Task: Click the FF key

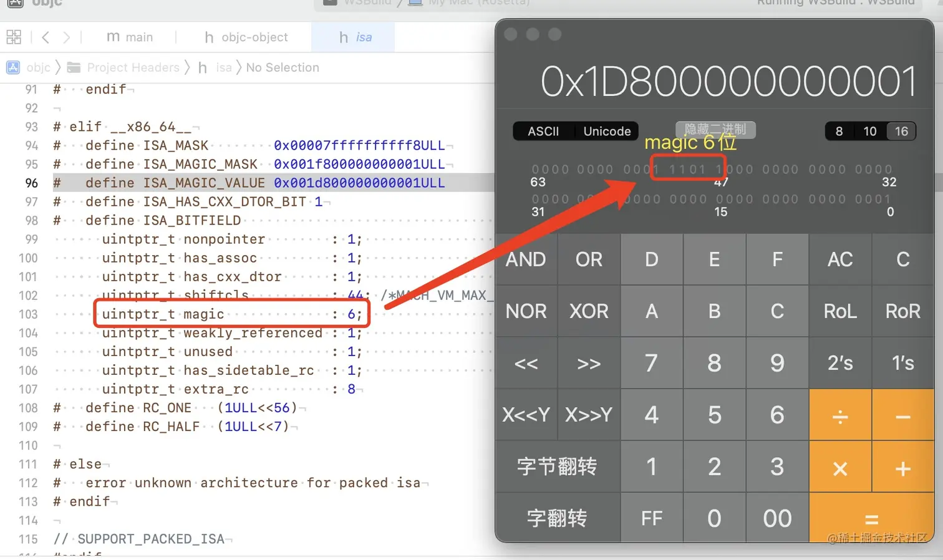Action: click(x=652, y=518)
